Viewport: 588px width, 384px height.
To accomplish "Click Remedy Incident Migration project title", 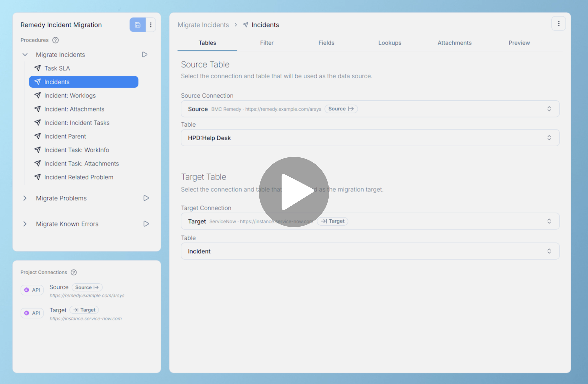I will [x=61, y=25].
